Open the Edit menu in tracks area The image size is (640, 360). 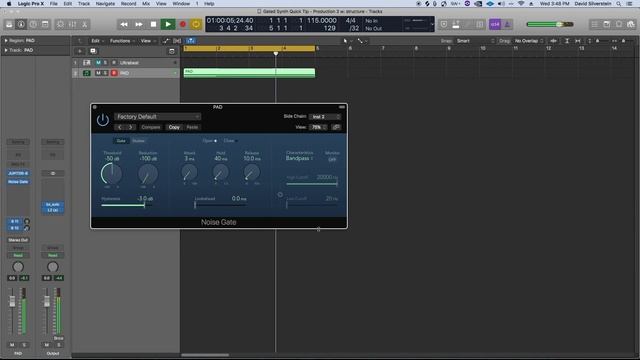point(97,41)
